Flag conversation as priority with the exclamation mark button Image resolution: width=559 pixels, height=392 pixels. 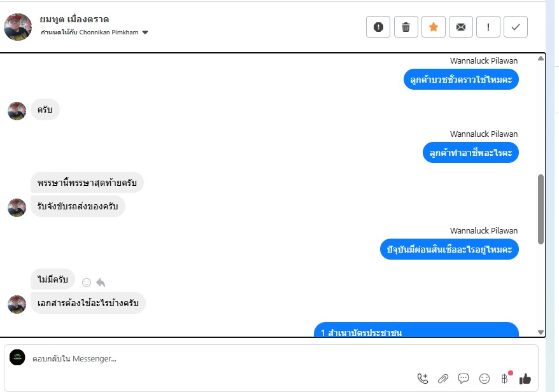tap(488, 27)
